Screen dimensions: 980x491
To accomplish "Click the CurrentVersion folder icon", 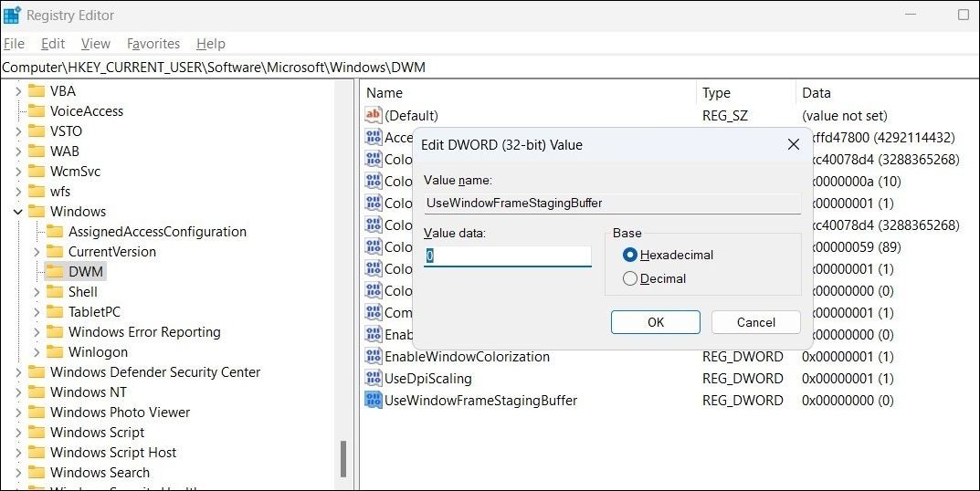I will (x=55, y=252).
